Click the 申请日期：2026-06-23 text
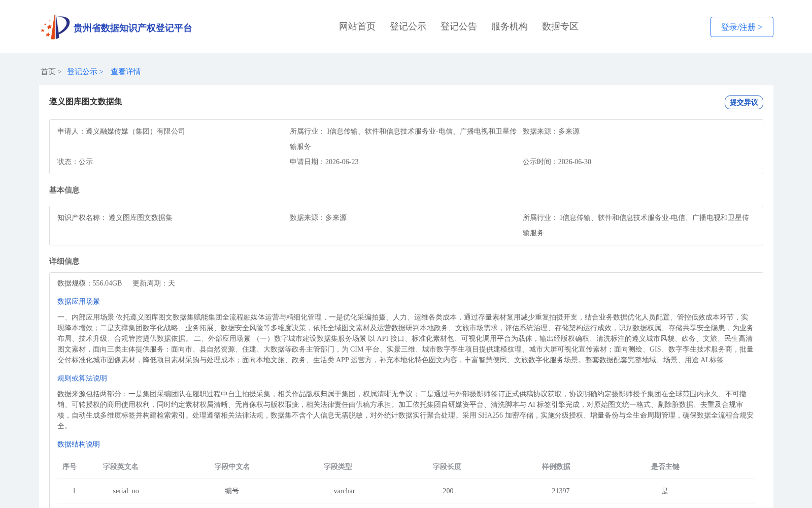 (x=324, y=162)
